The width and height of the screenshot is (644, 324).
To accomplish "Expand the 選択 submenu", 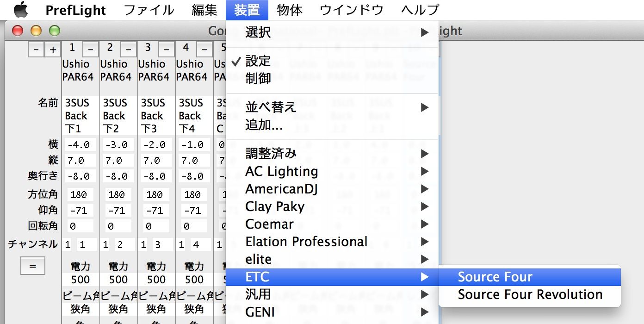I will (332, 32).
